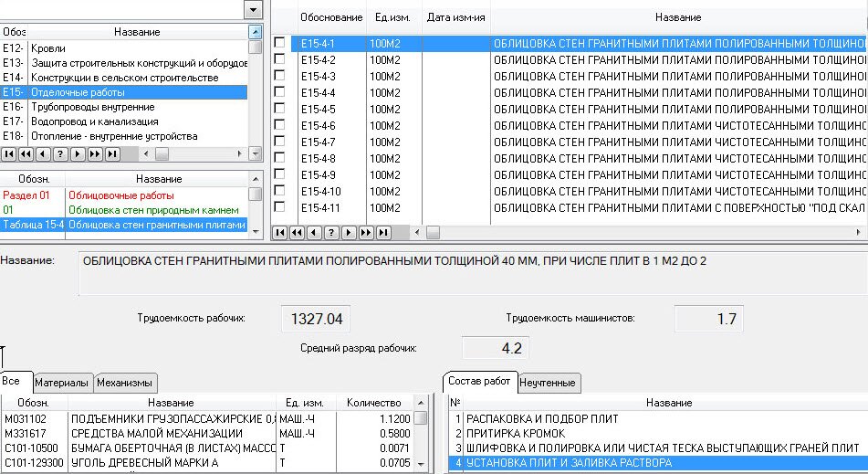Jump to first record in norms table navigator
Image resolution: width=868 pixels, height=474 pixels.
[x=280, y=233]
